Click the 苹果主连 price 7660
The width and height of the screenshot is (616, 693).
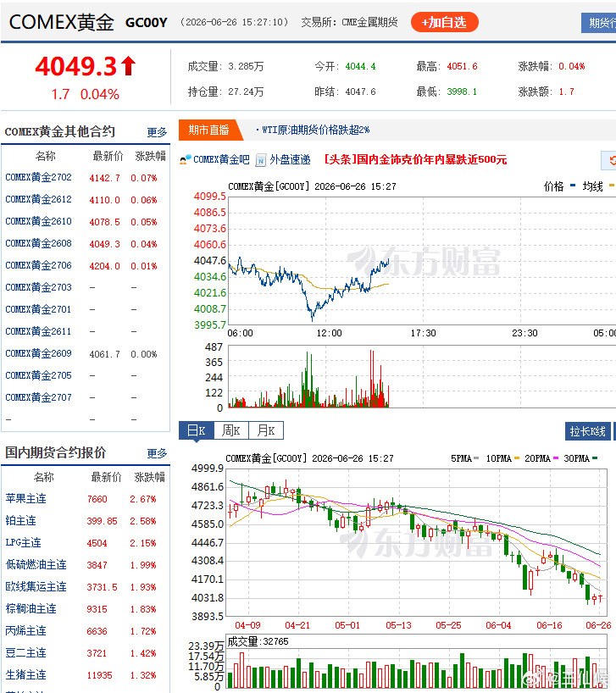coord(97,499)
